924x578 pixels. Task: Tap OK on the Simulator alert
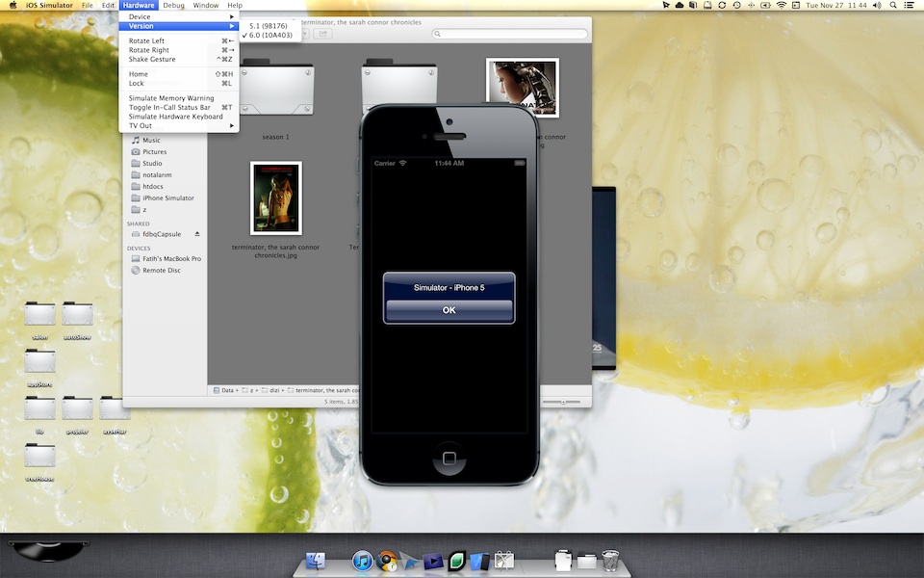point(449,310)
